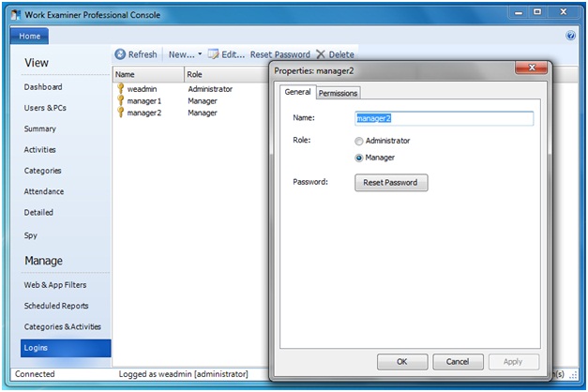588x392 pixels.
Task: Select the Logins item in sidebar
Action: click(x=66, y=348)
